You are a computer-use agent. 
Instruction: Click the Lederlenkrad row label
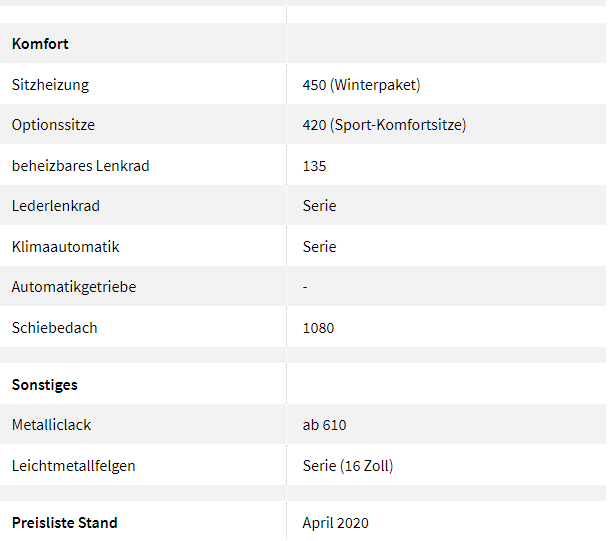click(56, 206)
